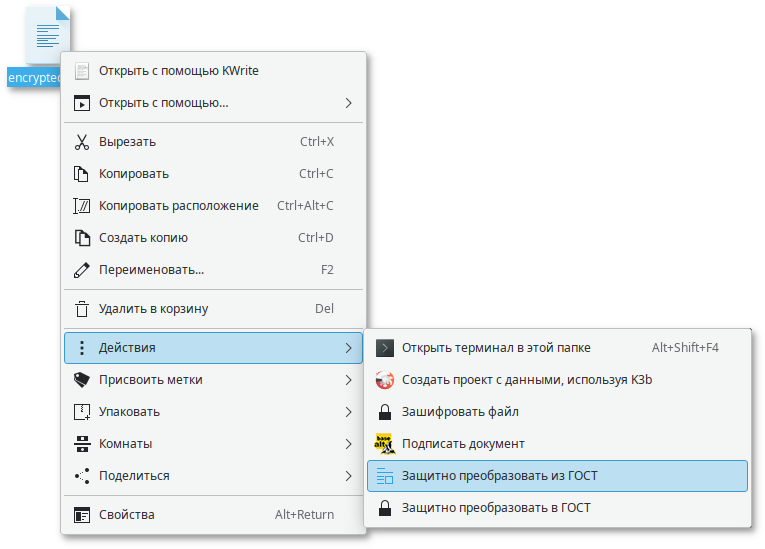This screenshot has width=765, height=549.
Task: Click the signature icon for Подписать документ
Action: tap(384, 444)
